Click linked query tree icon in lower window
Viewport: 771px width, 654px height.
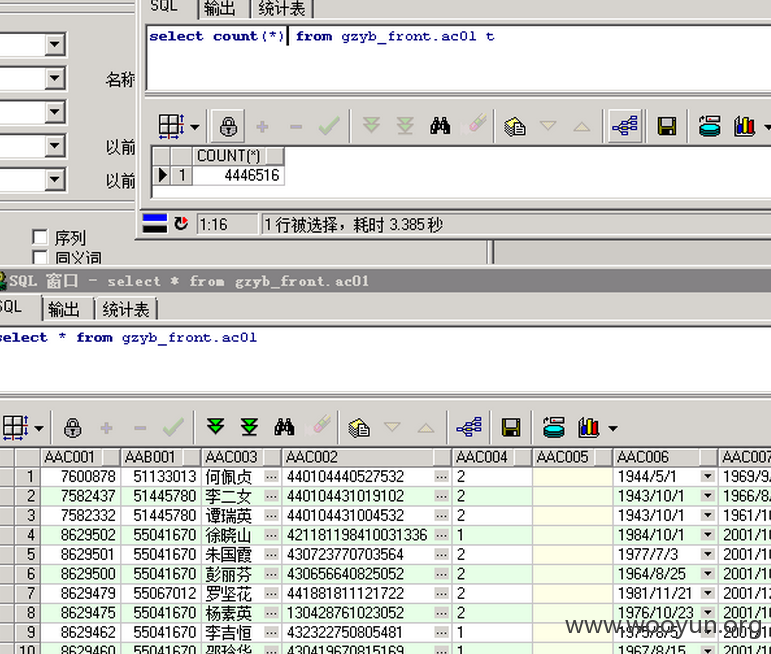(469, 427)
